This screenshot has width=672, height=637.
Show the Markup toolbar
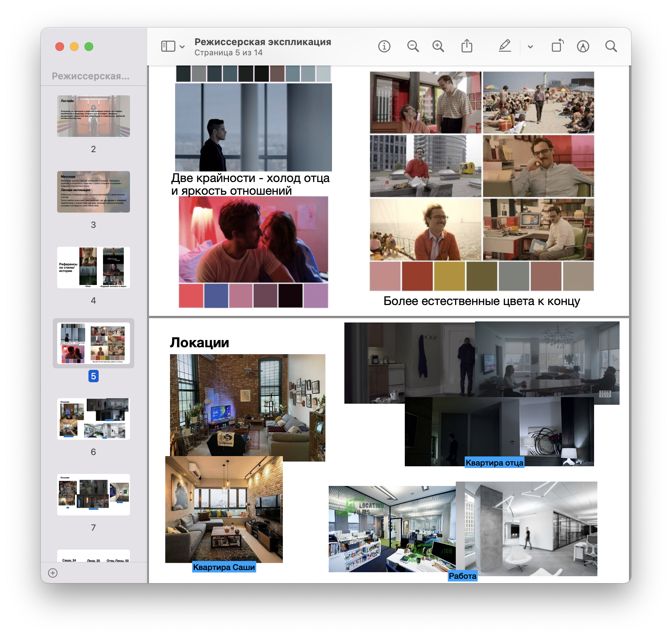click(583, 46)
